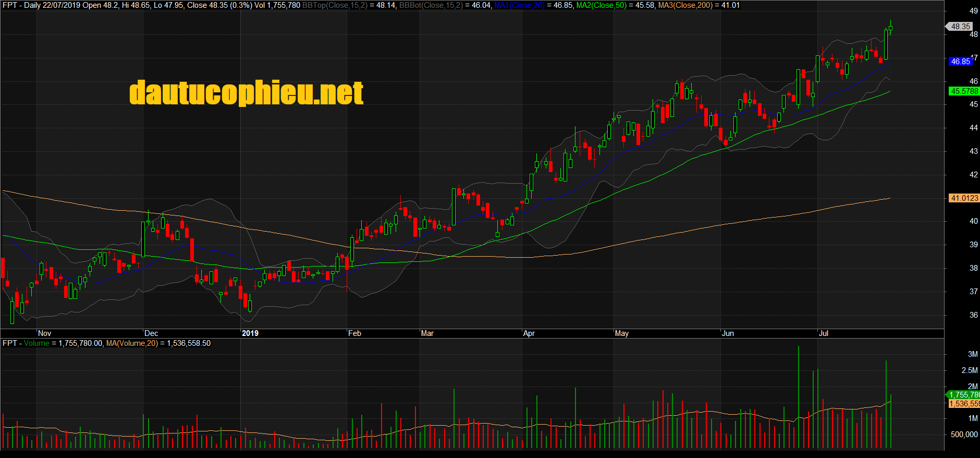Viewport: 980px width, 458px height.
Task: Click the 48.35 last price tag
Action: (x=960, y=27)
